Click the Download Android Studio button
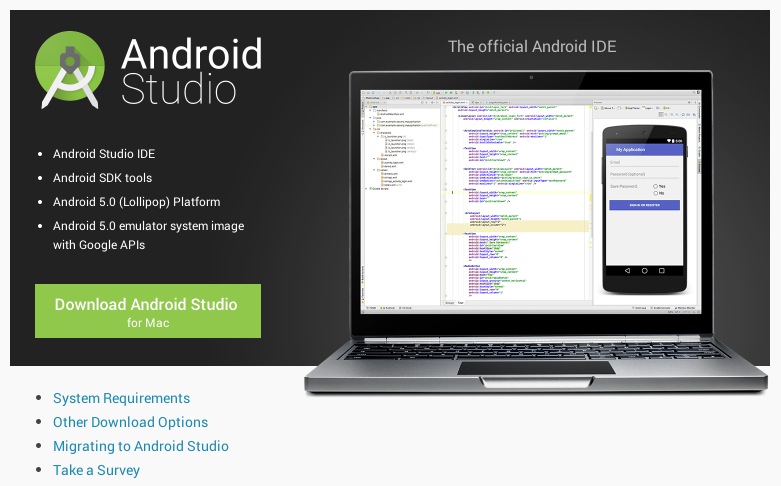781x486 pixels. coord(147,310)
